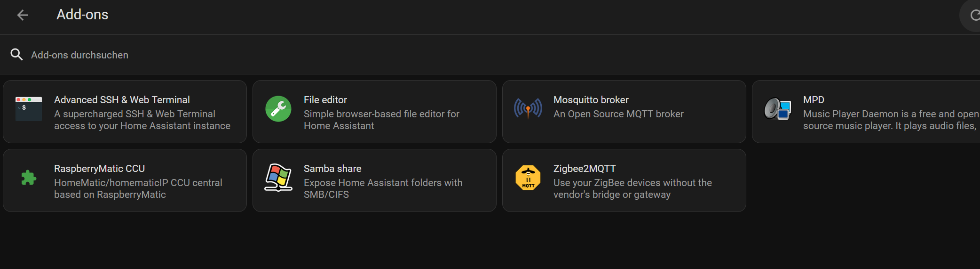Click the green File editor wrench icon
The height and width of the screenshot is (269, 980).
tap(278, 109)
